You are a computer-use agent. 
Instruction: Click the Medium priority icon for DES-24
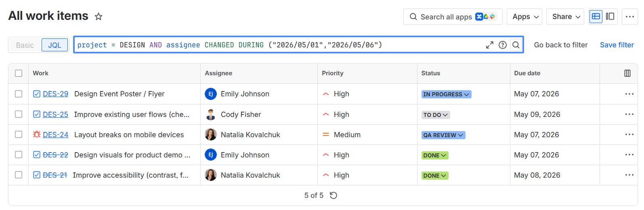(326, 134)
